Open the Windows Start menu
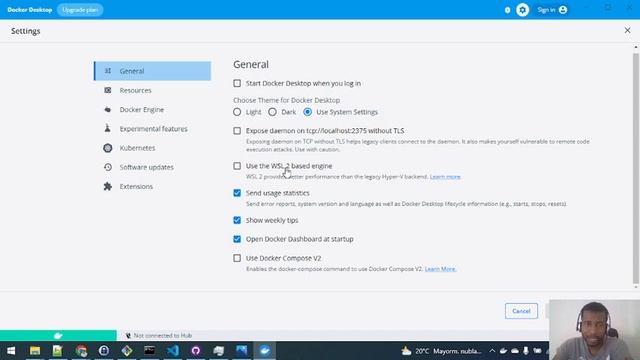This screenshot has height=360, width=640. point(11,351)
